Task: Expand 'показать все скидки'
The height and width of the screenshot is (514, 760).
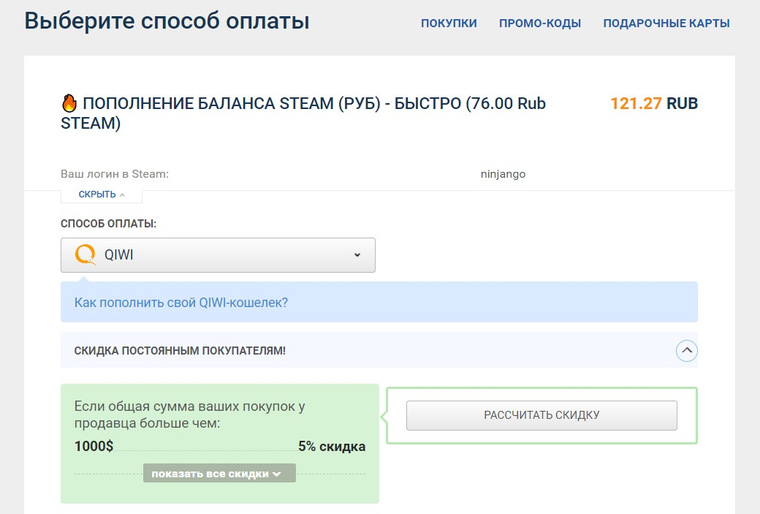Action: coord(219,473)
